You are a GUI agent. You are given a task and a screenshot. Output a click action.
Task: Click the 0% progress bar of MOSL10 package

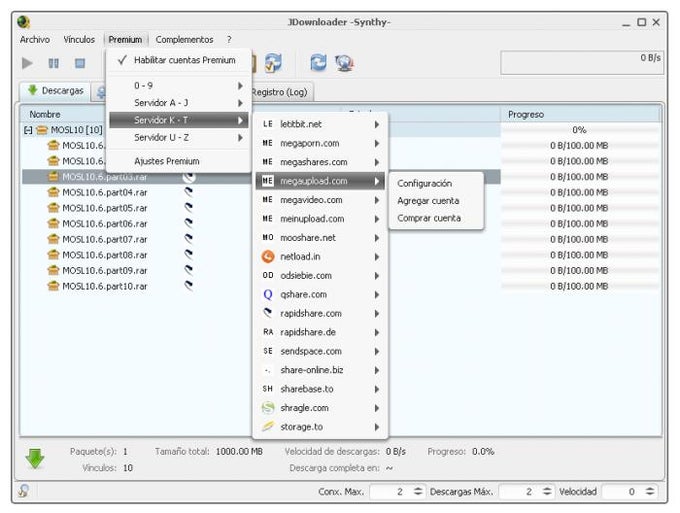(x=579, y=130)
